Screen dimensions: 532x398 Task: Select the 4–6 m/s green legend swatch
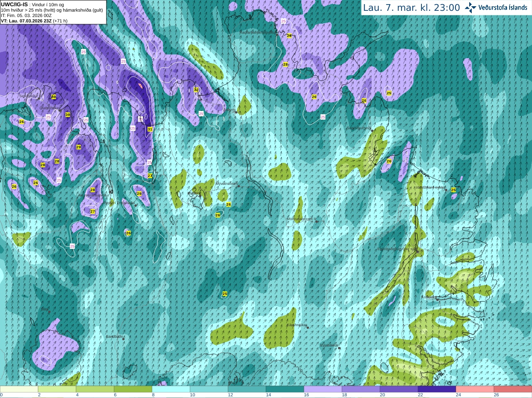(95, 389)
